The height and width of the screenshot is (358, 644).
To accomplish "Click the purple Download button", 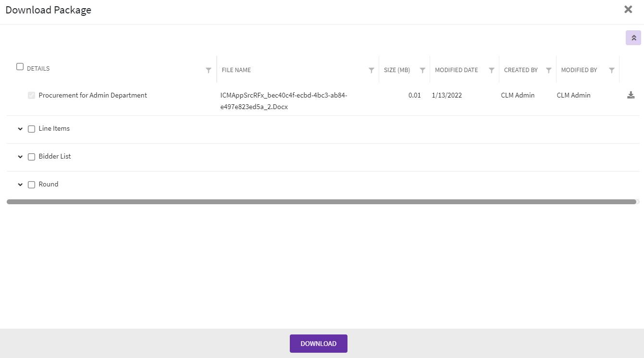I will 318,344.
